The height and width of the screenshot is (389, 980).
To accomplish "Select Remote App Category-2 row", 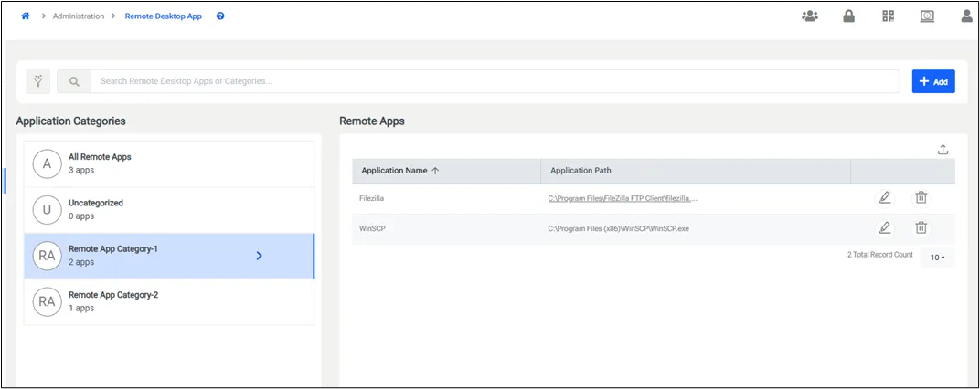I will click(x=169, y=301).
